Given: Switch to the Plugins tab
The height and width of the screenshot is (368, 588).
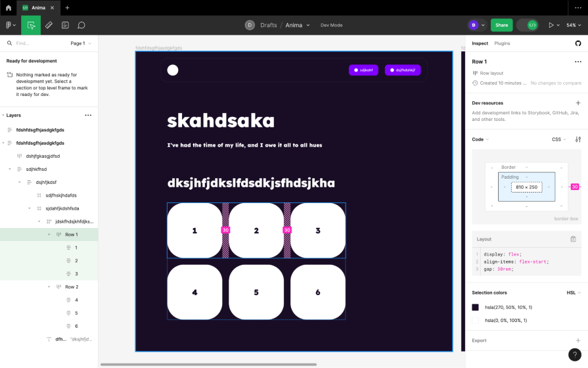Looking at the screenshot, I should 502,43.
